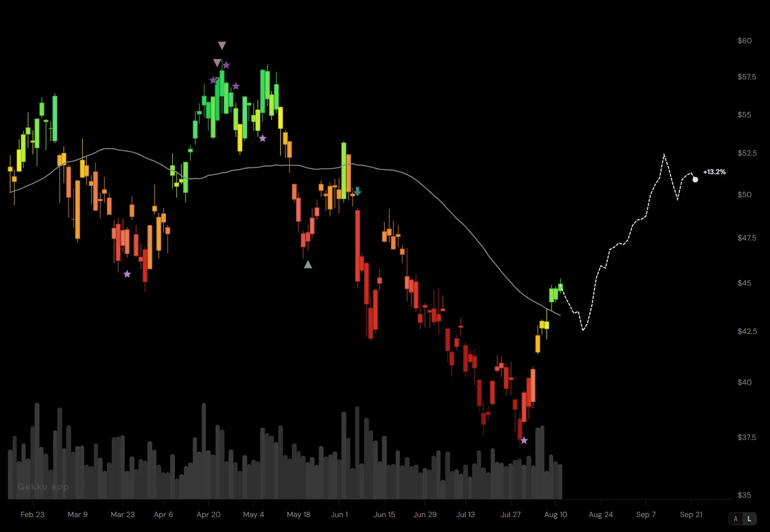Click the $60 price axis label
The width and height of the screenshot is (770, 532).
point(745,41)
